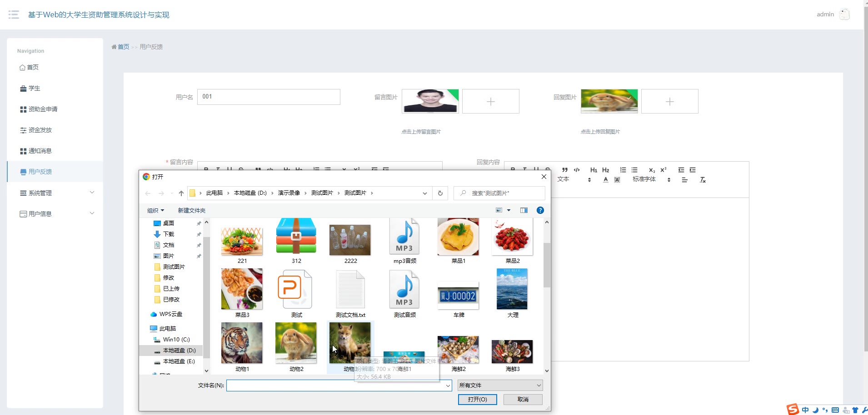Pick a text background color in the reply editor

(x=617, y=180)
